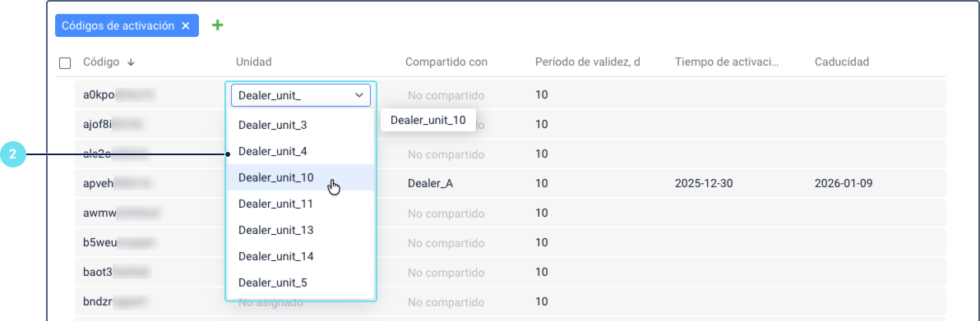Click code cell starting with apveh

tap(116, 184)
